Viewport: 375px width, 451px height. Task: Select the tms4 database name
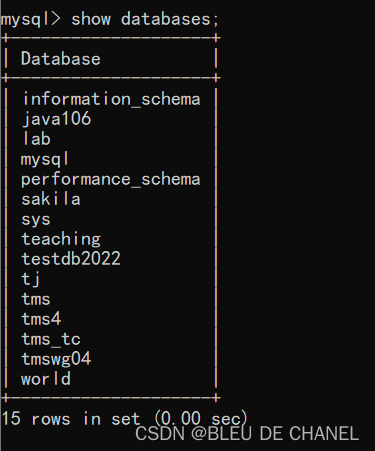point(41,319)
